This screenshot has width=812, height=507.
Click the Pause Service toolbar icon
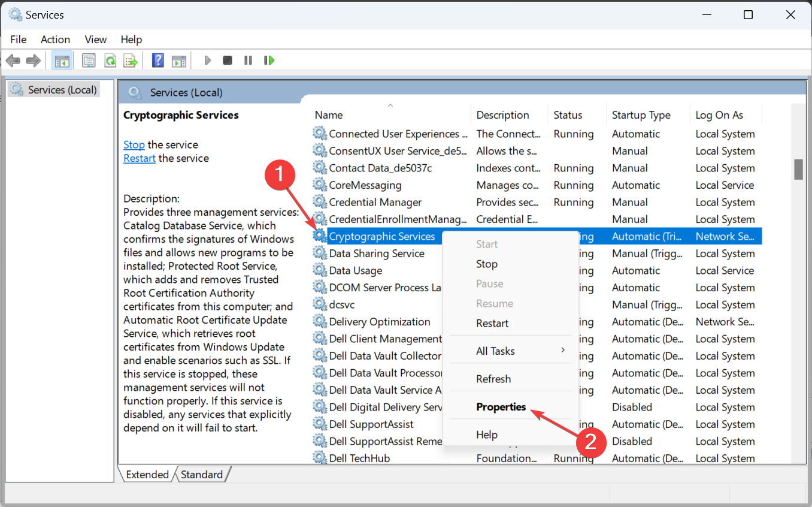(248, 61)
